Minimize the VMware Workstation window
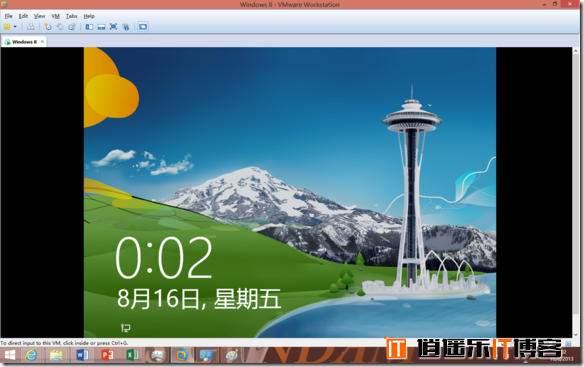584x367 pixels. point(544,4)
